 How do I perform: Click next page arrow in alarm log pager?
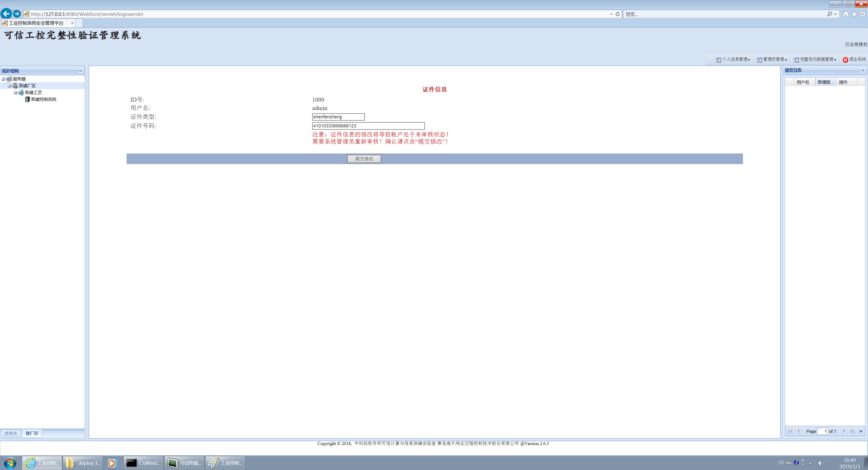point(844,431)
